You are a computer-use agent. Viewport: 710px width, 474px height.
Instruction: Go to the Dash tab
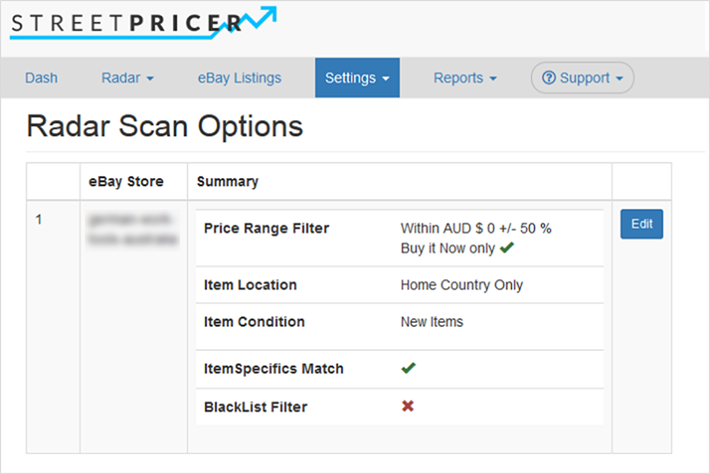(41, 78)
